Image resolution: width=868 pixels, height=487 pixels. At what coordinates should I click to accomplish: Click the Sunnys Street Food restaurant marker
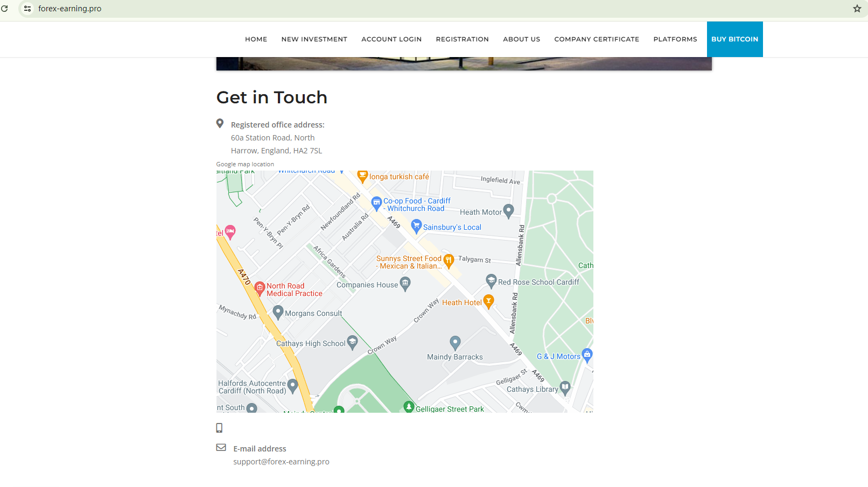(449, 260)
